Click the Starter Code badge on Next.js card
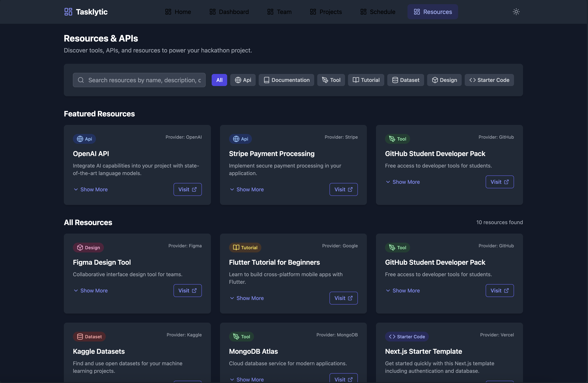588x383 pixels. [407, 337]
